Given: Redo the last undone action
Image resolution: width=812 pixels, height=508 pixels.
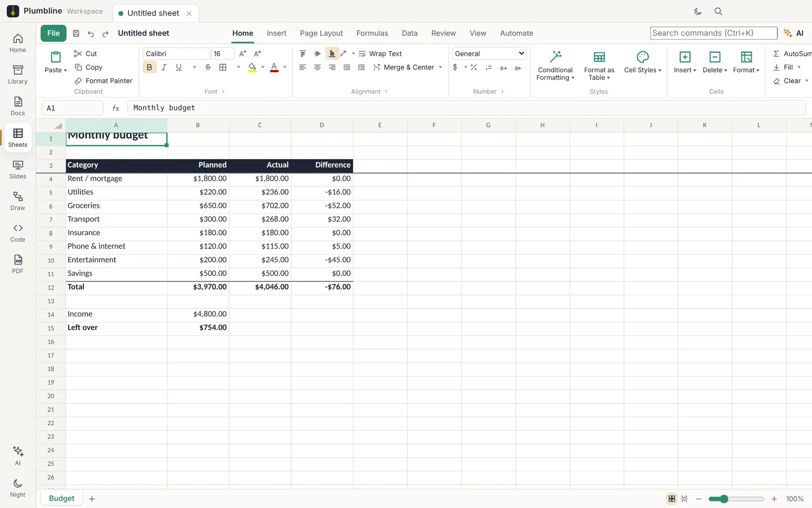Looking at the screenshot, I should coord(106,34).
